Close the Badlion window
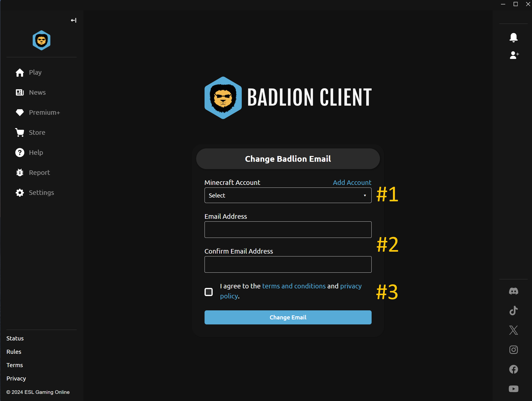The image size is (532, 401). [x=528, y=4]
